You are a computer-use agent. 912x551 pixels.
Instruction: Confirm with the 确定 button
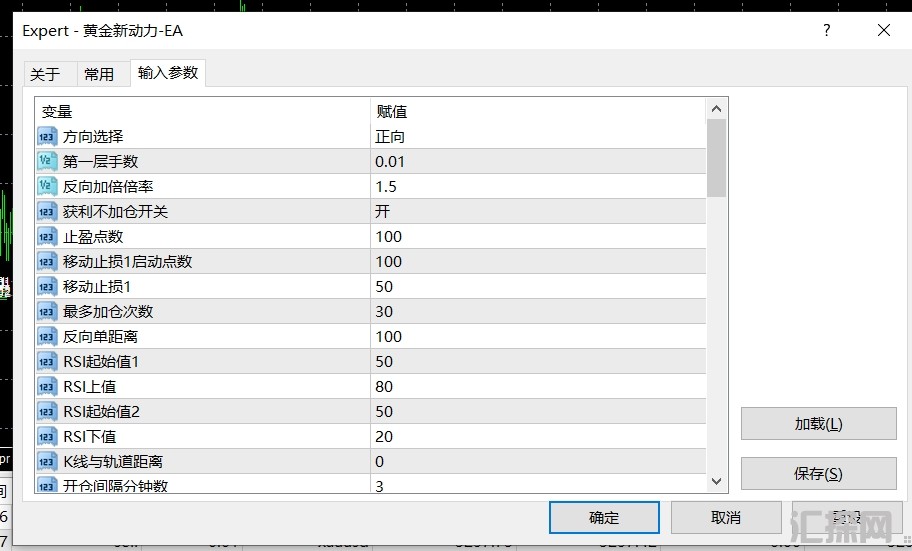pos(604,517)
